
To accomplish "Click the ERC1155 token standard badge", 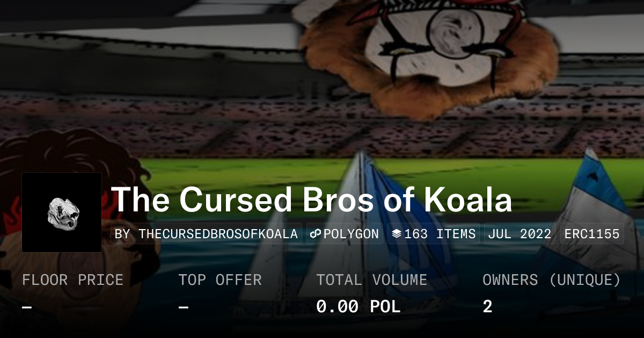I will (592, 234).
